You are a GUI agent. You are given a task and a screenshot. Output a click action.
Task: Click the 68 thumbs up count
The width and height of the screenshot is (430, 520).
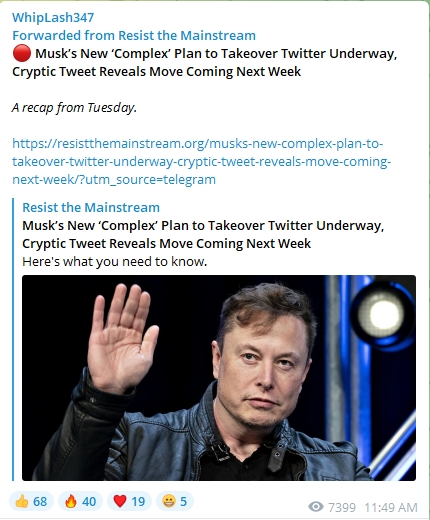coord(40,501)
